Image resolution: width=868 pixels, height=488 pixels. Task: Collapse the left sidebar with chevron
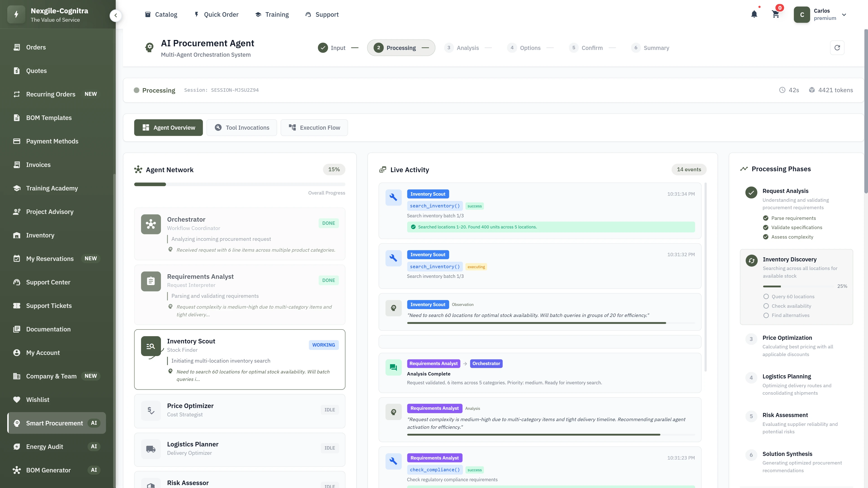pos(116,15)
